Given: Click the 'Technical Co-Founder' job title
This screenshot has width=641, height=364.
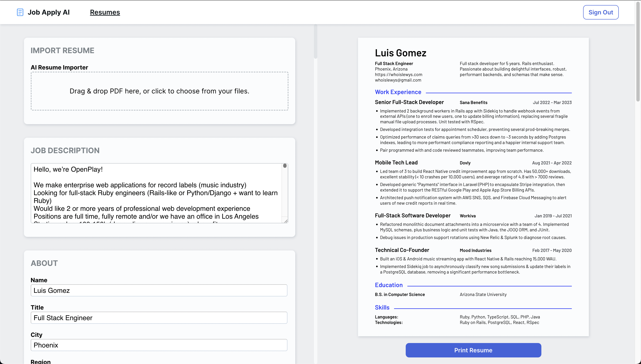Looking at the screenshot, I should tap(402, 250).
